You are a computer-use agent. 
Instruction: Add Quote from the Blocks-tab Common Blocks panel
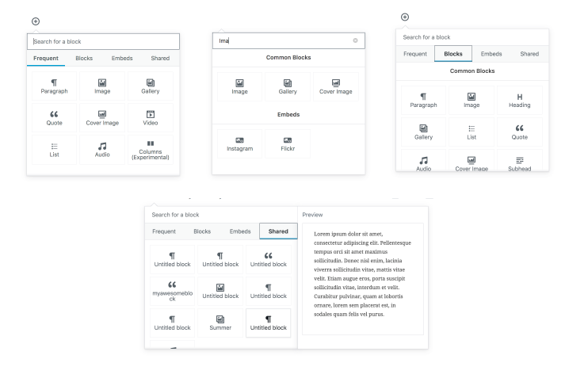pos(519,132)
